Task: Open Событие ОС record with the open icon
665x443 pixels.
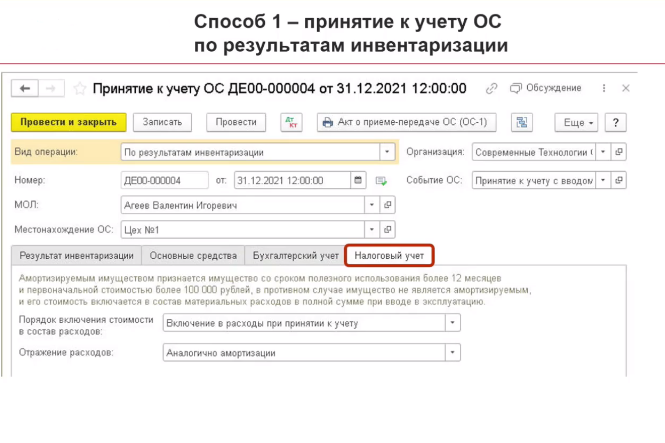Action: [x=618, y=180]
